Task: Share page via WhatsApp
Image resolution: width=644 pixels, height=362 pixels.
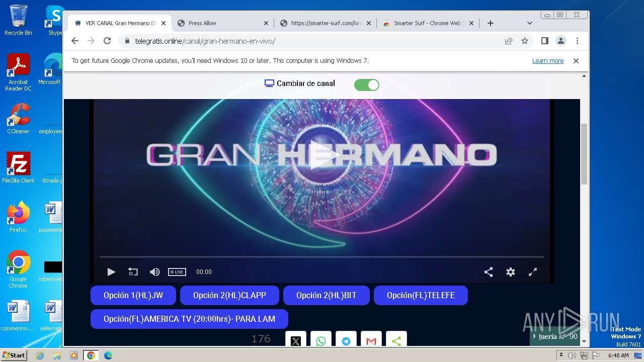Action: point(321,340)
